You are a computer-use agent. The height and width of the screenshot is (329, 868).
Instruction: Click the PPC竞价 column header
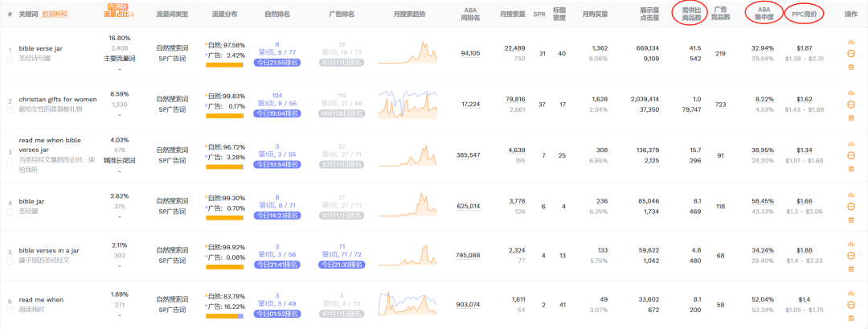(x=805, y=14)
